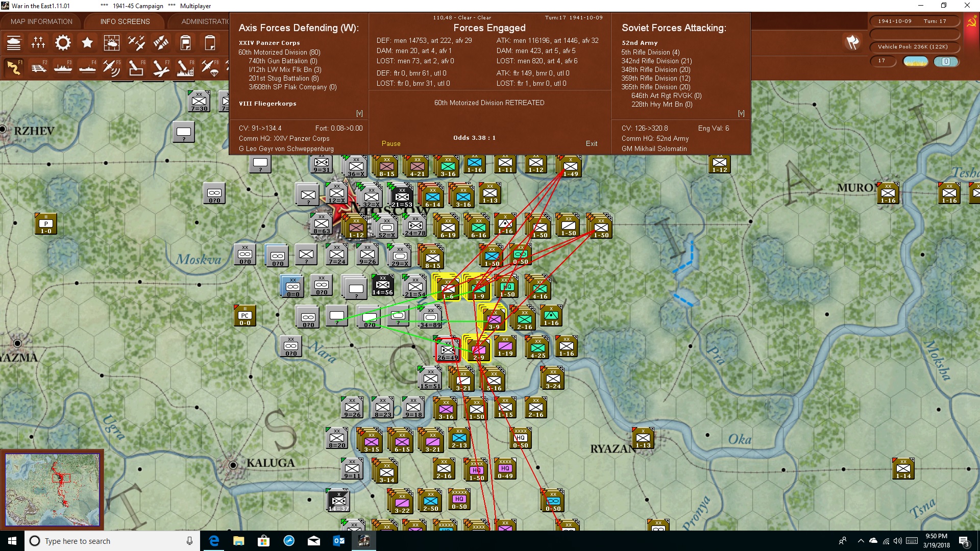Select the 1-49 Soviet unit counter

coord(570,166)
